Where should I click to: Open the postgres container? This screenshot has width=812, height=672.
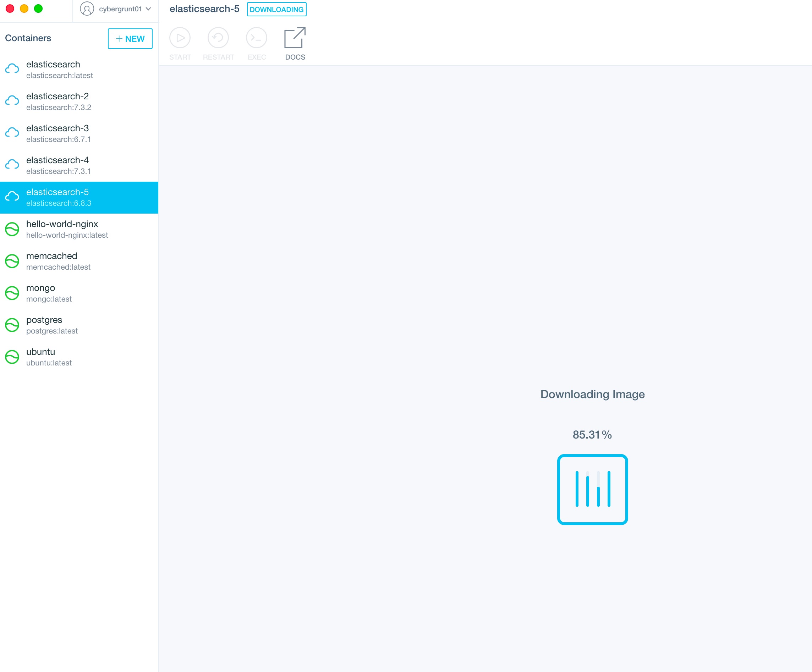point(79,325)
